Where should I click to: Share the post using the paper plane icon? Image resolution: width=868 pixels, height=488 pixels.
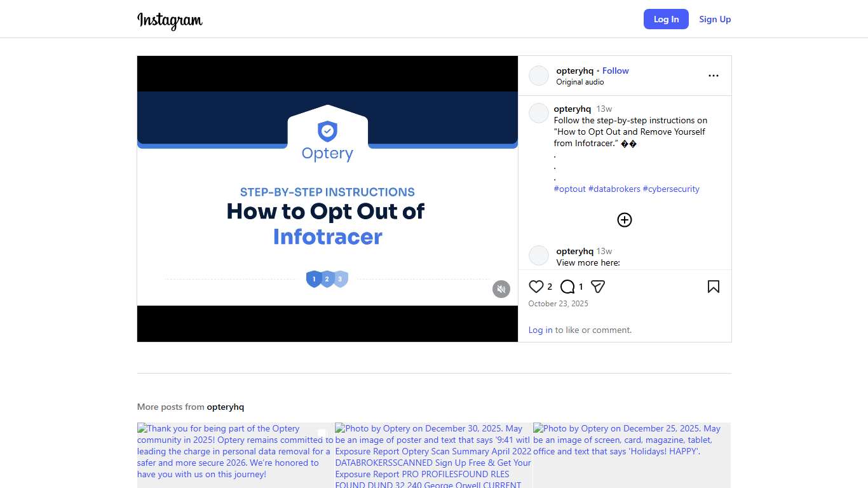(598, 287)
